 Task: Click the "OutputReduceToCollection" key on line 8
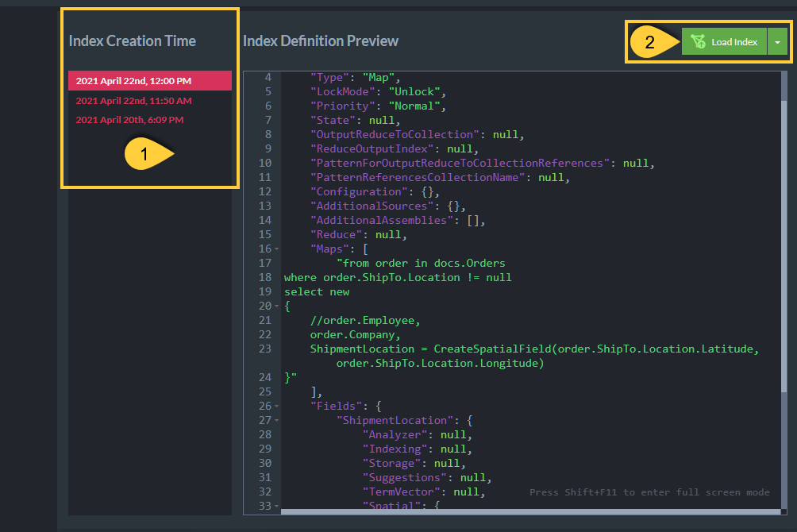(395, 134)
